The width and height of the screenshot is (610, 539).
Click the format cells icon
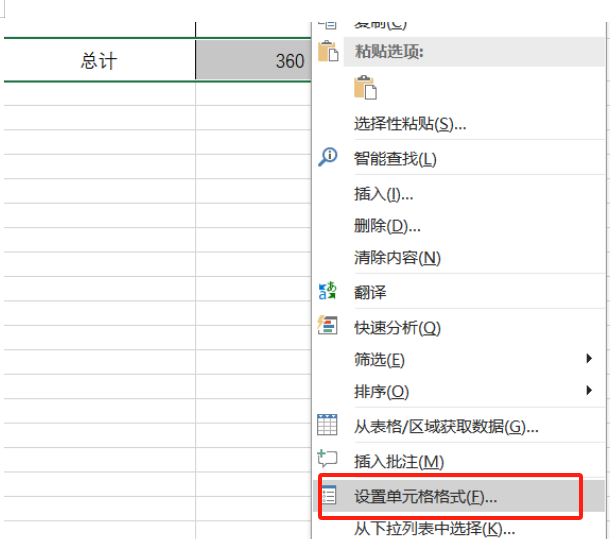point(328,495)
